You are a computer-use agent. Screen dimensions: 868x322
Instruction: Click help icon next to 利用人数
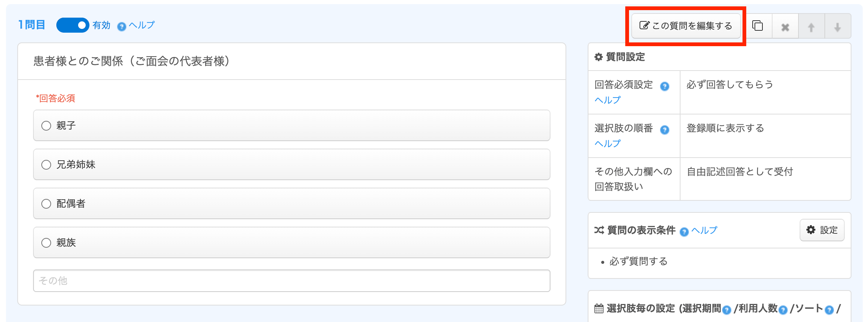pos(783,310)
